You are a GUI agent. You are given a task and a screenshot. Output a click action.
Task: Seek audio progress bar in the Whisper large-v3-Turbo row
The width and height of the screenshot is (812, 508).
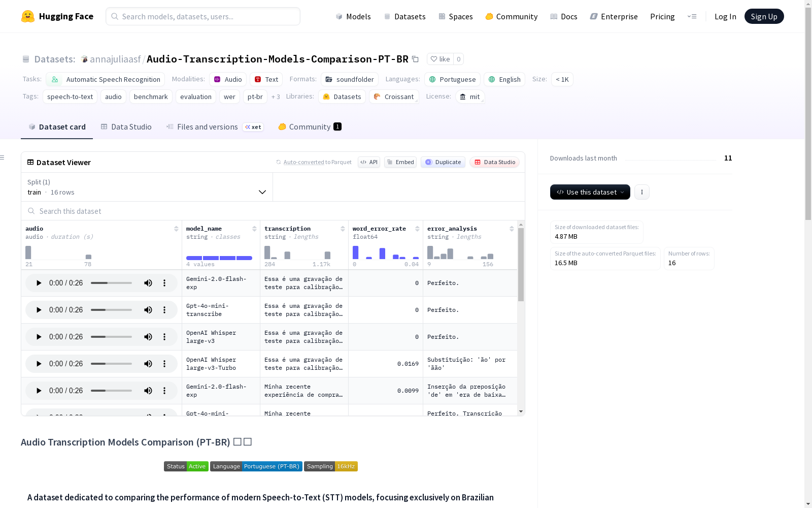pyautogui.click(x=111, y=364)
